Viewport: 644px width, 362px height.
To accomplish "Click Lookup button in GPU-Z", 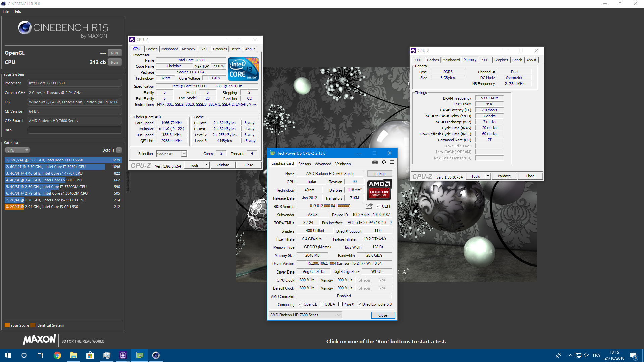I will click(380, 174).
